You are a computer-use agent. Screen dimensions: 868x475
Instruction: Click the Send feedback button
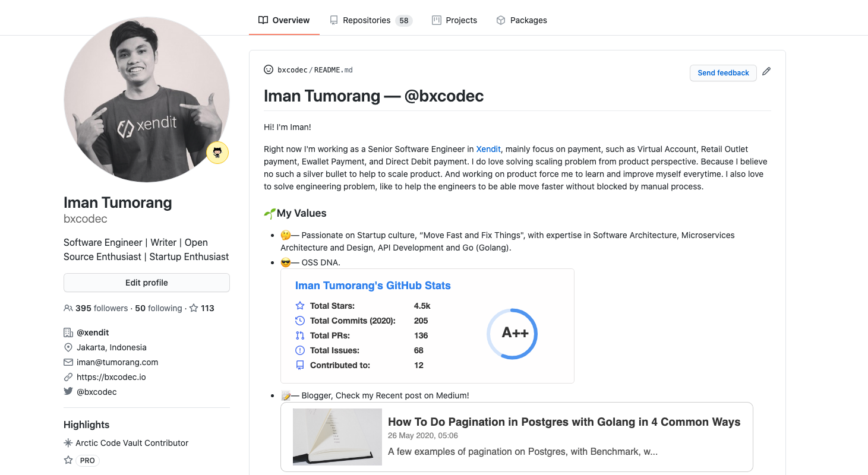[723, 72]
